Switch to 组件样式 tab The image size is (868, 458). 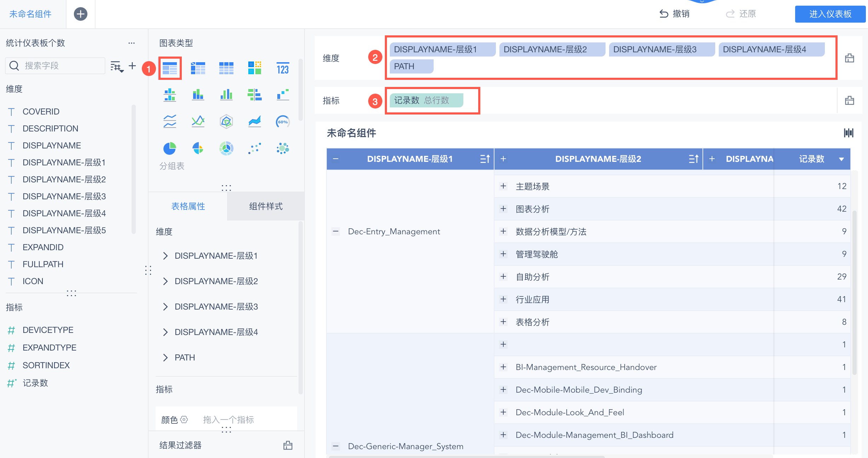(266, 206)
